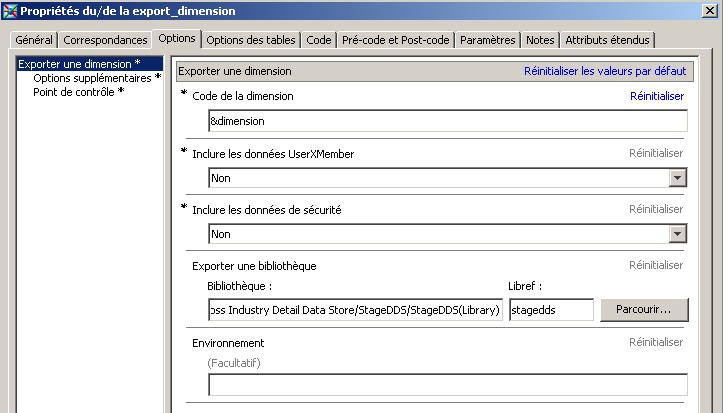Expand the Inclure les données UserXMember dropdown
The height and width of the screenshot is (413, 723).
(x=678, y=178)
